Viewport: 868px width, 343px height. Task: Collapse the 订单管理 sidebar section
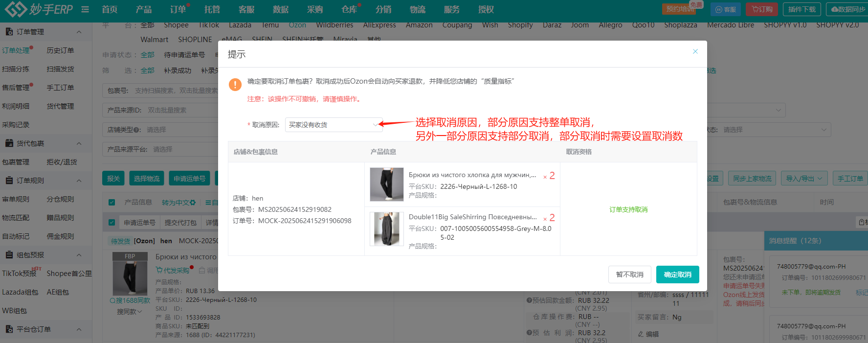(79, 32)
